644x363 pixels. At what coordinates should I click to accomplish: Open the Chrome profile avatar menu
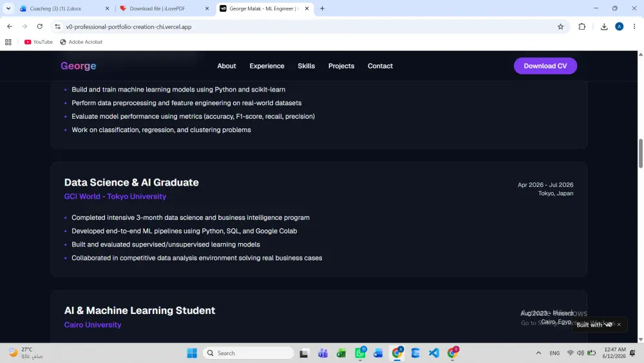[x=620, y=26]
